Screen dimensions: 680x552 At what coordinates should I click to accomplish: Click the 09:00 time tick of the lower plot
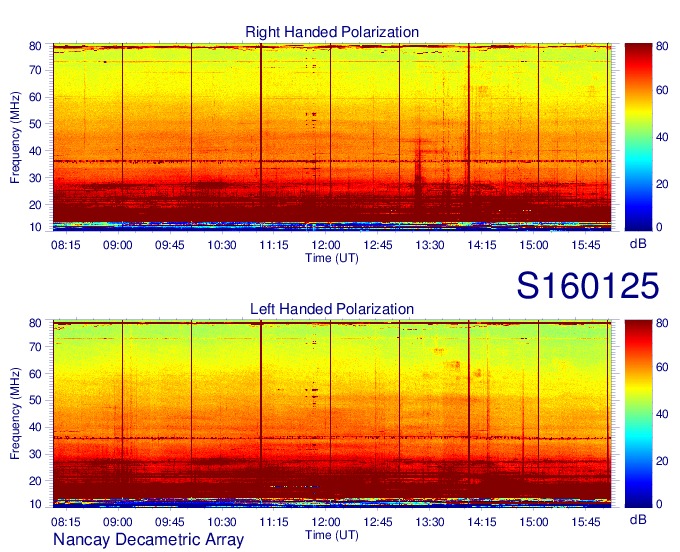pyautogui.click(x=118, y=522)
